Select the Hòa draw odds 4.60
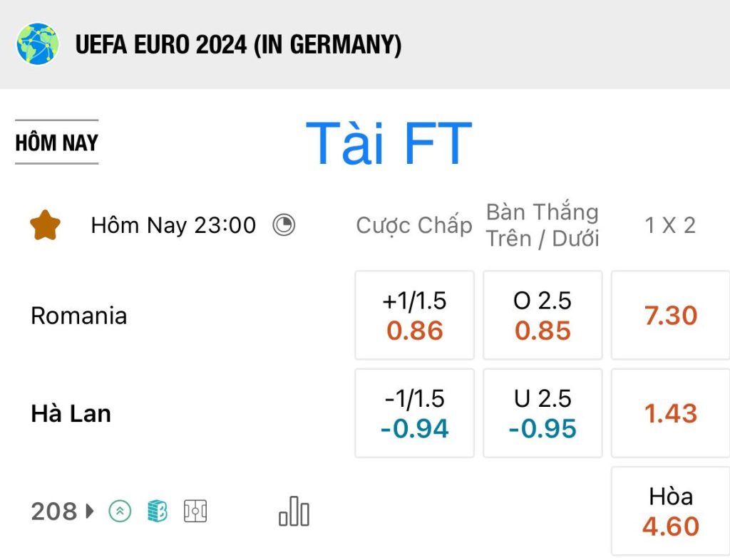730x560 pixels. pos(670,511)
